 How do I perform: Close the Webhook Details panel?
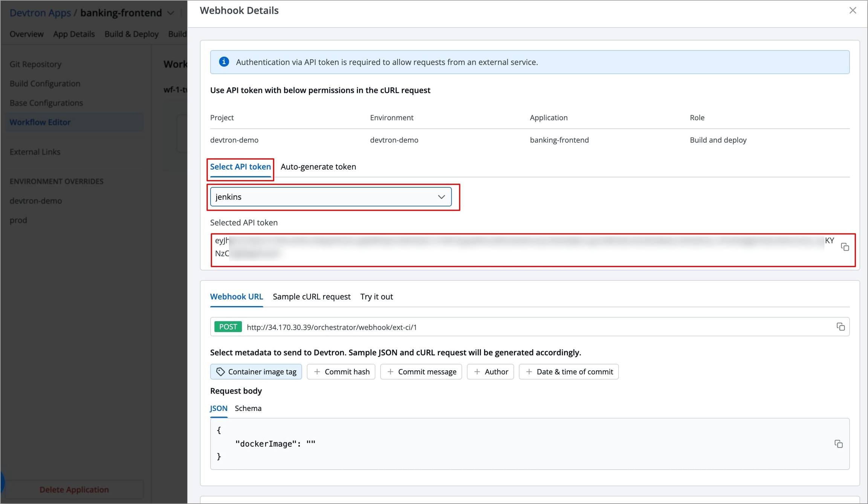853,11
